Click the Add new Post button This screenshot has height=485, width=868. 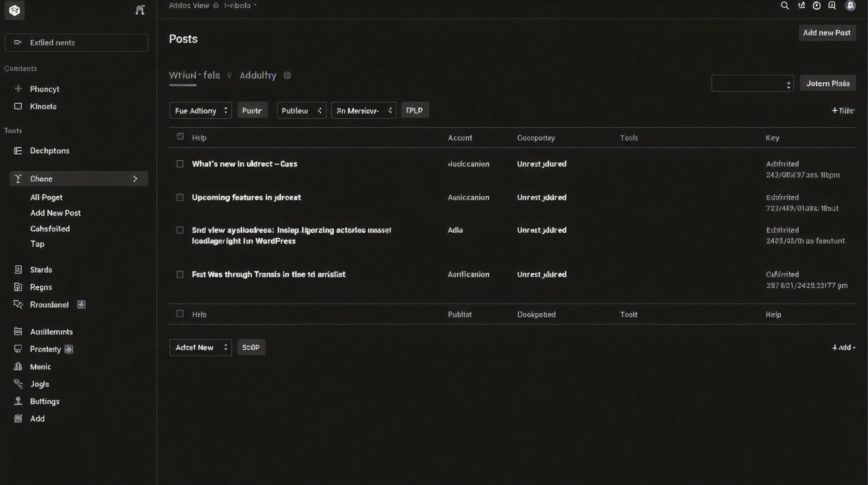click(827, 33)
